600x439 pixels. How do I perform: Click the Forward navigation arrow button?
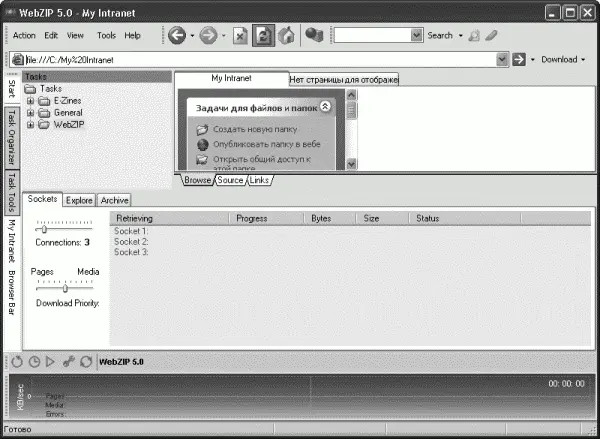pos(208,36)
